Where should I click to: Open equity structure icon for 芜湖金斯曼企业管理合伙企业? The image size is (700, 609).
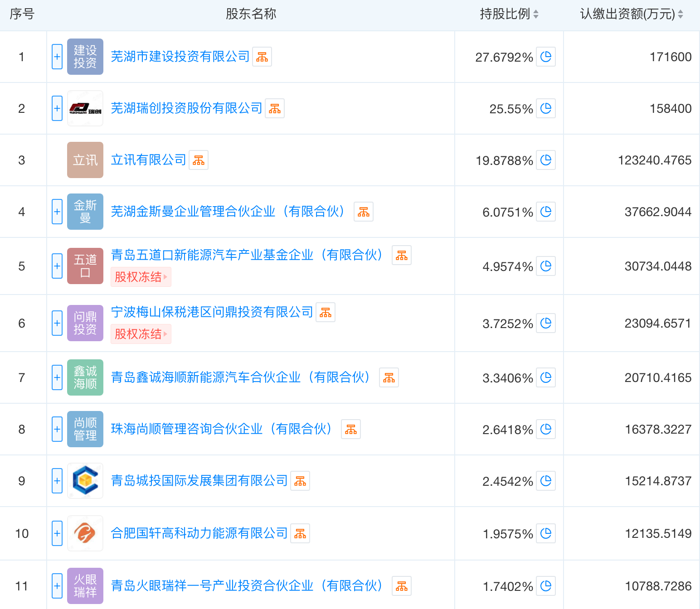(x=364, y=212)
